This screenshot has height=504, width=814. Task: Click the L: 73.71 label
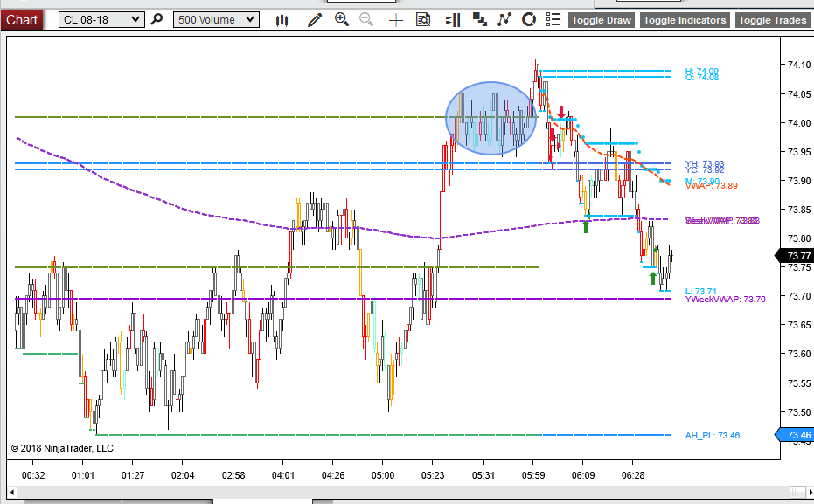coord(701,292)
